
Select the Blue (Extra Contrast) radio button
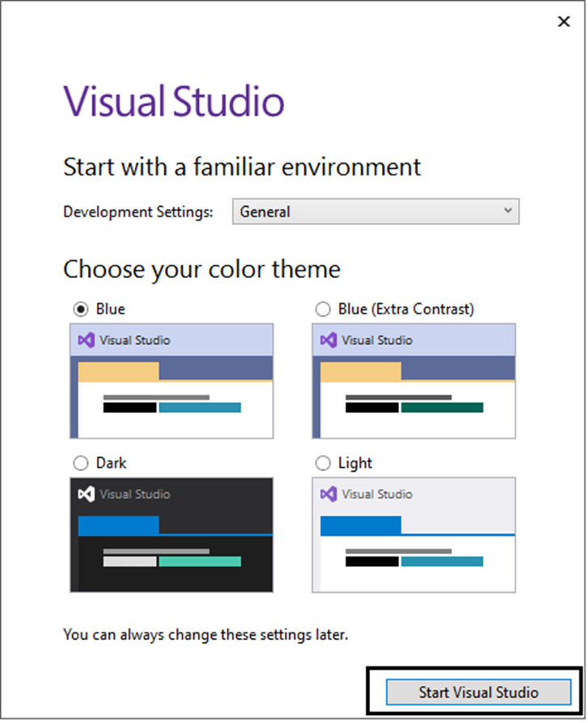point(323,309)
